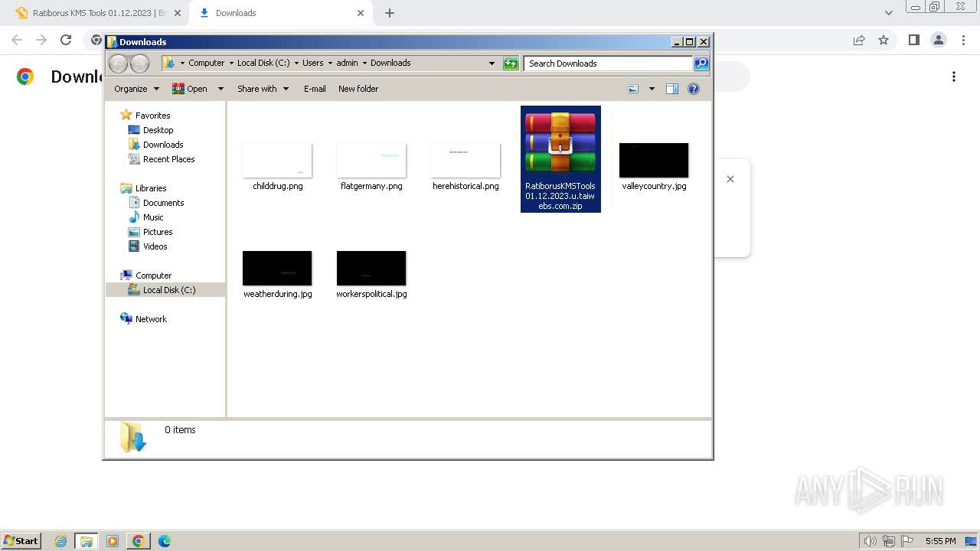The image size is (980, 551).
Task: Go back with Explorer's back arrow
Action: pyautogui.click(x=118, y=64)
